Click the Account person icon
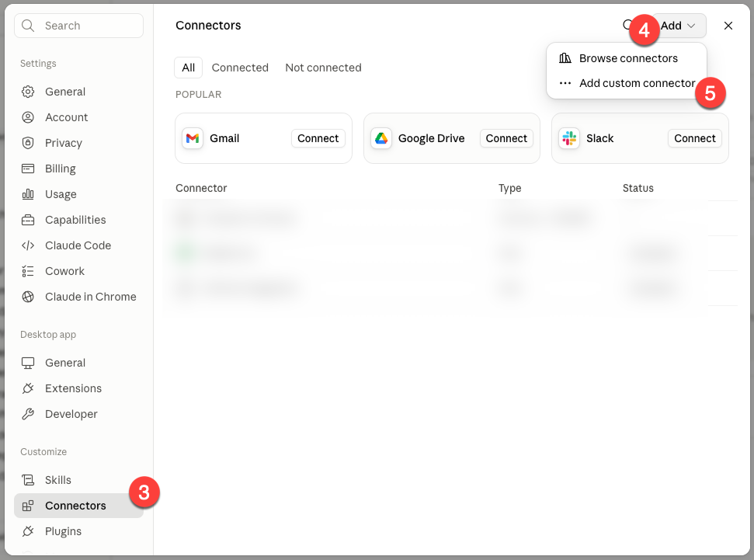754x560 pixels. point(28,117)
